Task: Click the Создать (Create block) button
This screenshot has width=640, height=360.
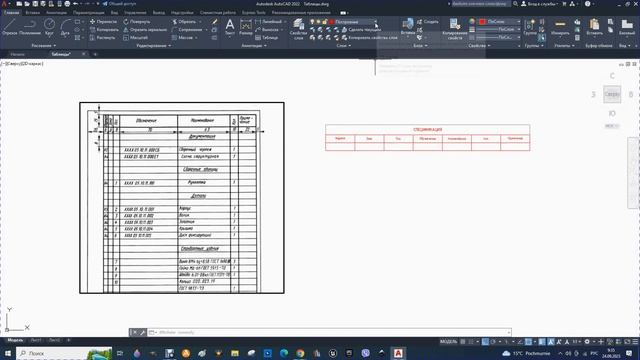Action: (x=428, y=22)
